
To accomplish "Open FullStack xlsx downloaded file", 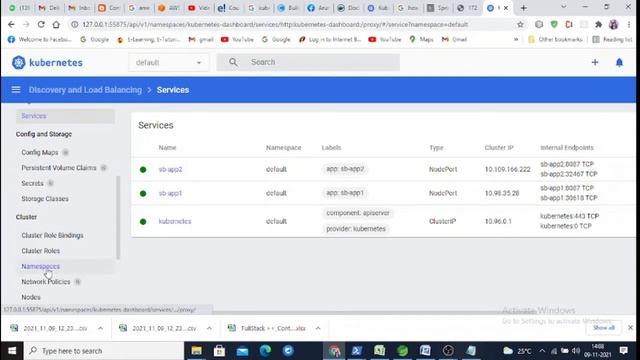I will pos(268,328).
